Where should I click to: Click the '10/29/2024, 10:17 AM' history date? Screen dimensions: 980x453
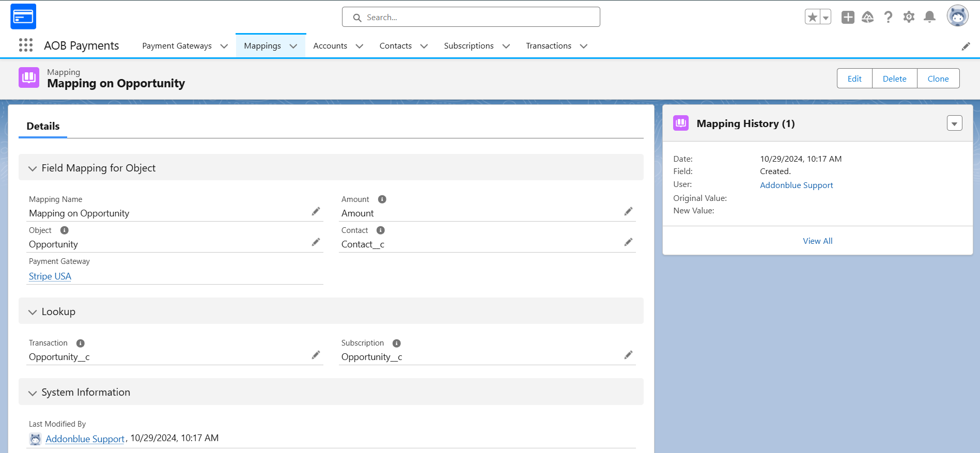coord(801,159)
